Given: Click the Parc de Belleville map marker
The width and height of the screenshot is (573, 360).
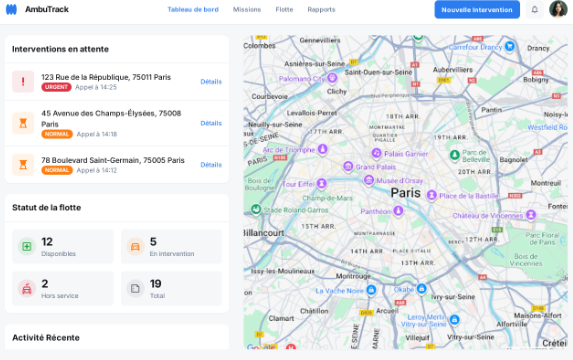Looking at the screenshot, I should tap(455, 155).
